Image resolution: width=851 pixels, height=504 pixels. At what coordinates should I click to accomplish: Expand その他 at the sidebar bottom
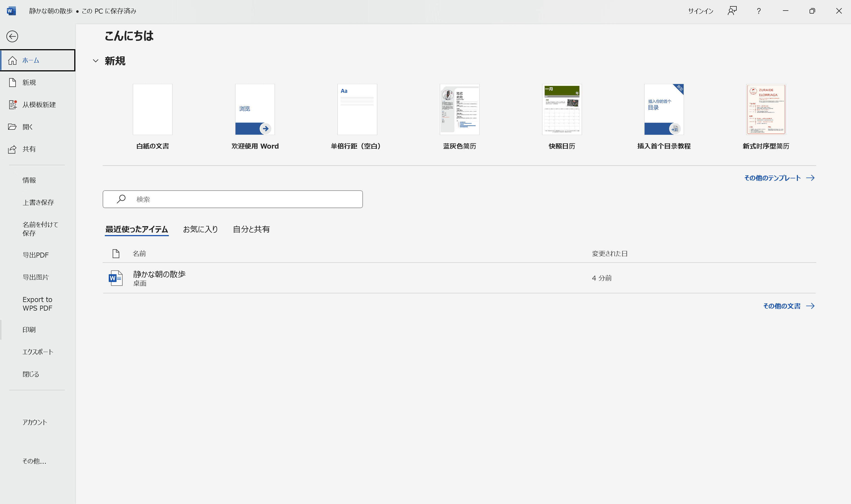tap(34, 461)
